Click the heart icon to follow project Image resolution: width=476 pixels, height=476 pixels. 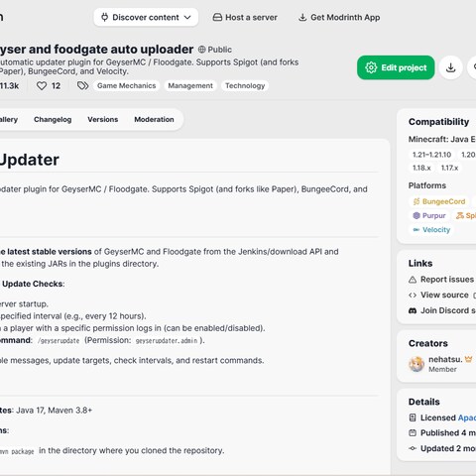[42, 86]
